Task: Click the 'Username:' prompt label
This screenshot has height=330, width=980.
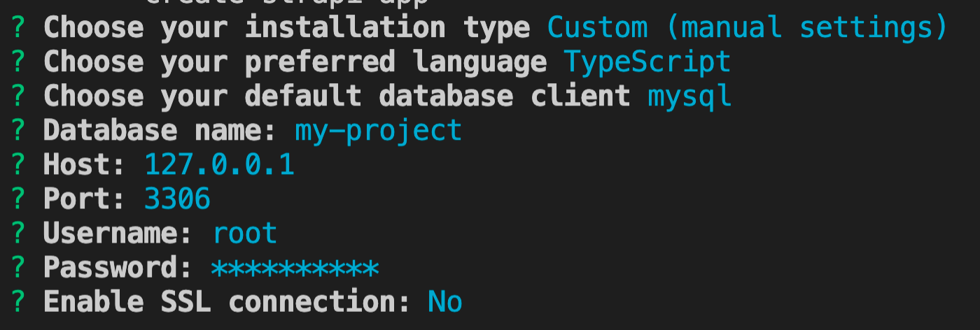Action: (118, 234)
